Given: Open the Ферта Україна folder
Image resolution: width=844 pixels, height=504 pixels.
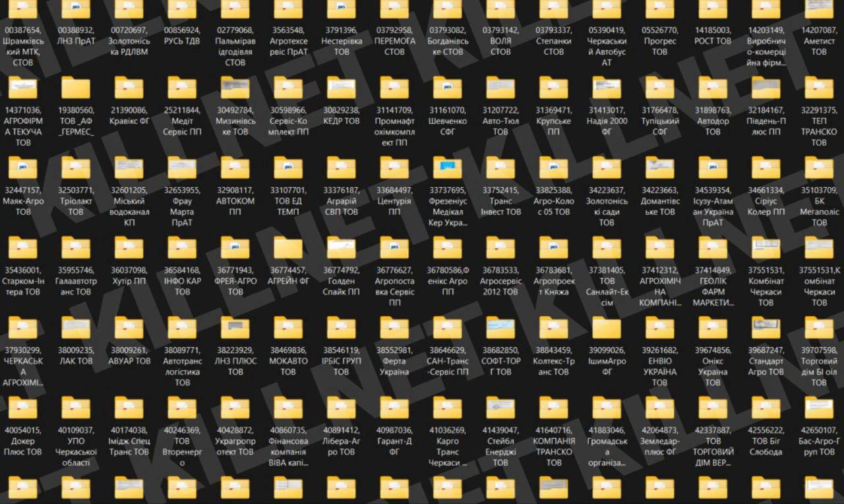Looking at the screenshot, I should (394, 328).
